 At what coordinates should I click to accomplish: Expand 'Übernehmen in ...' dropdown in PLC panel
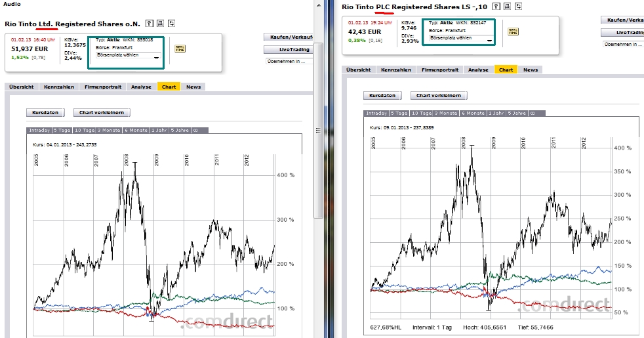click(623, 44)
